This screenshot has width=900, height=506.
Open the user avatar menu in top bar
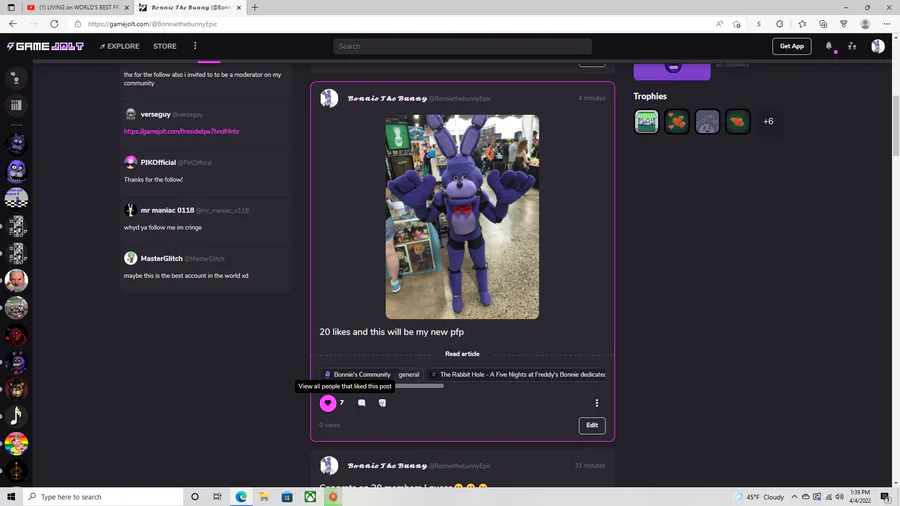coord(878,46)
